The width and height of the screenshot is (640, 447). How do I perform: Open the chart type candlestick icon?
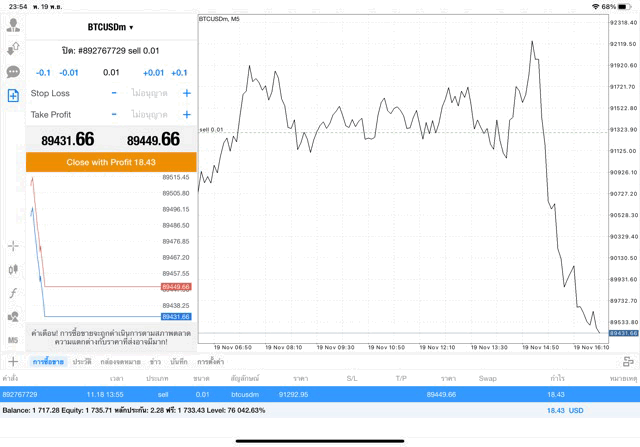point(13,269)
